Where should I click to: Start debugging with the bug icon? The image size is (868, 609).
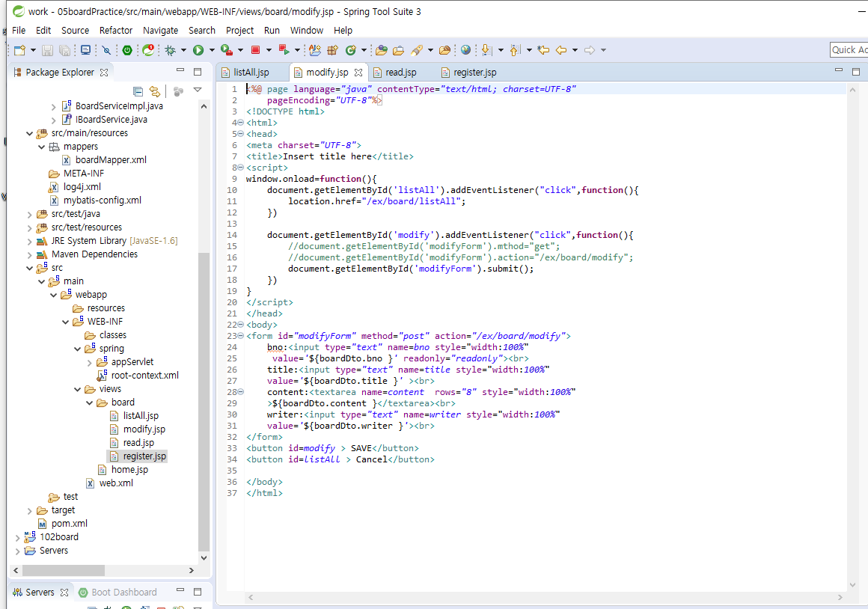(x=171, y=50)
